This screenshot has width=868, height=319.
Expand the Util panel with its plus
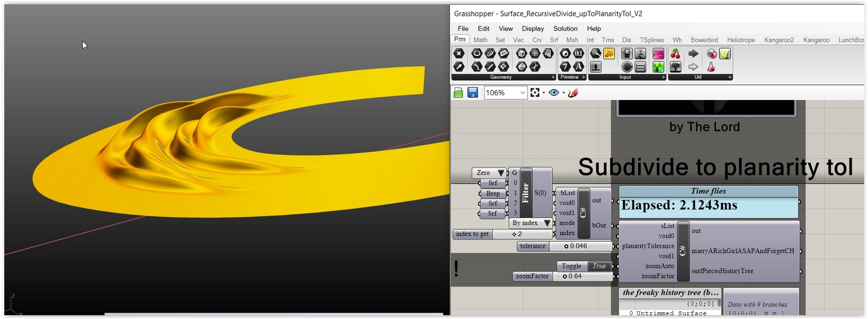(729, 77)
